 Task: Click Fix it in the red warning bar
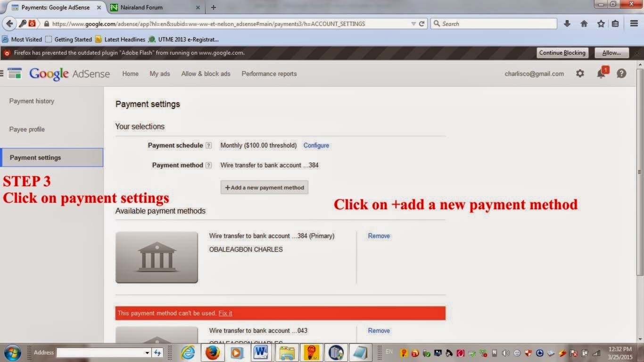pyautogui.click(x=225, y=313)
